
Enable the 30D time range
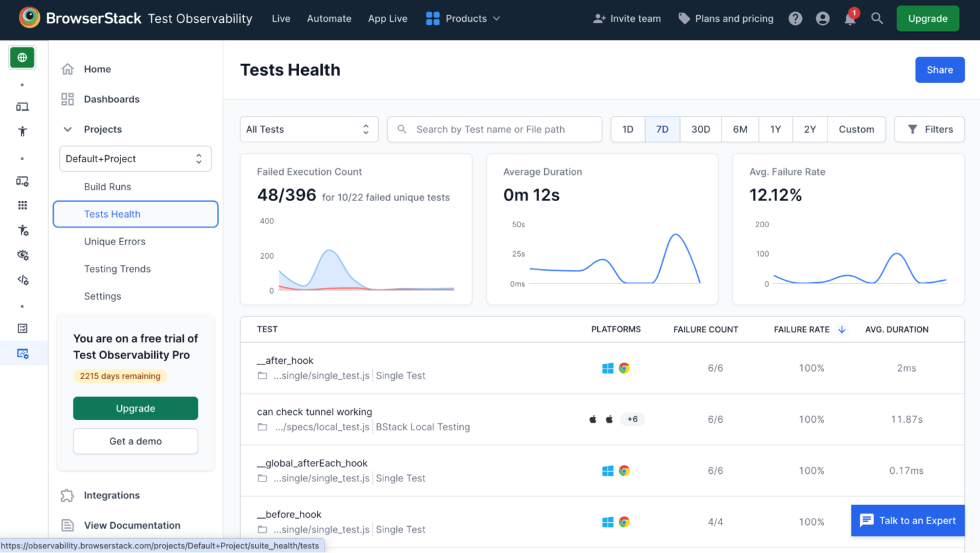pyautogui.click(x=701, y=129)
